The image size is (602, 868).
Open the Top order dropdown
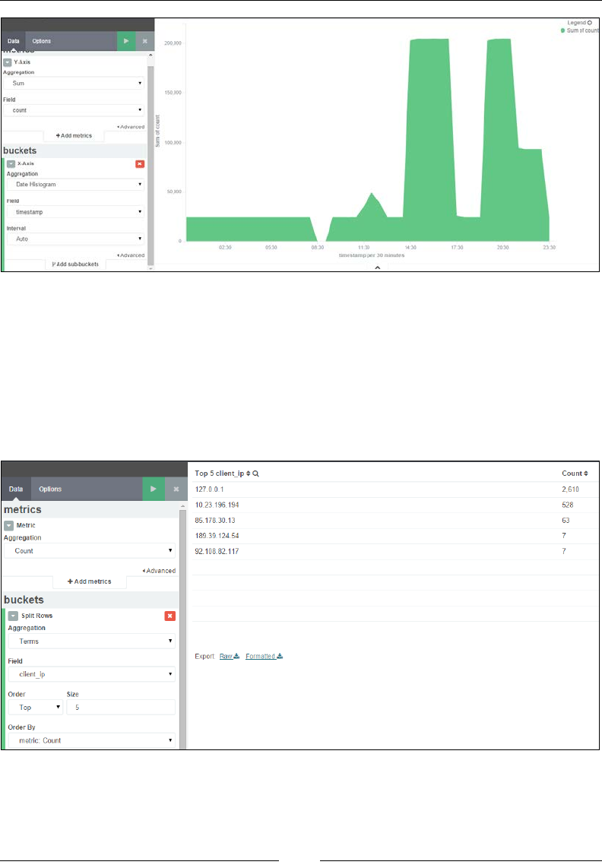click(36, 708)
